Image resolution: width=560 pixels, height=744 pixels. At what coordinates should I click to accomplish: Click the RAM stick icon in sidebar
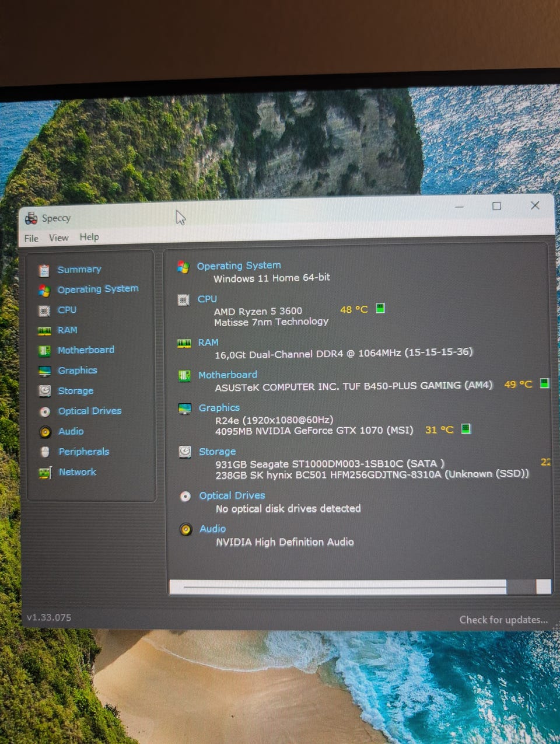(x=44, y=331)
